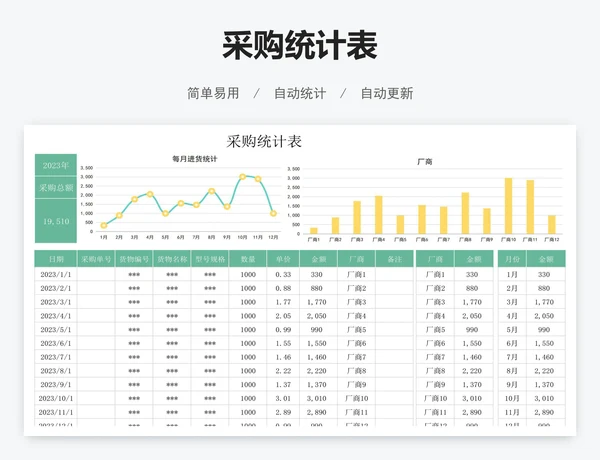Select the unit price cell 0.33

click(x=283, y=274)
